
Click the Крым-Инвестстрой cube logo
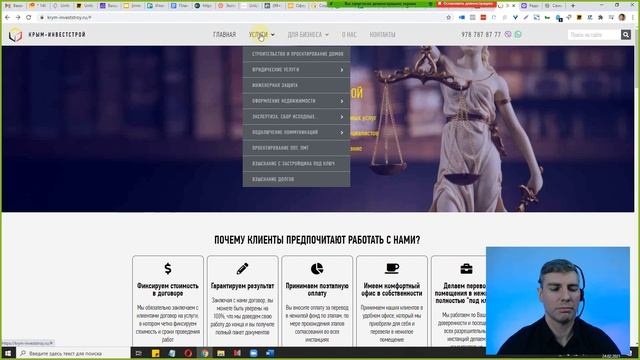(x=16, y=35)
